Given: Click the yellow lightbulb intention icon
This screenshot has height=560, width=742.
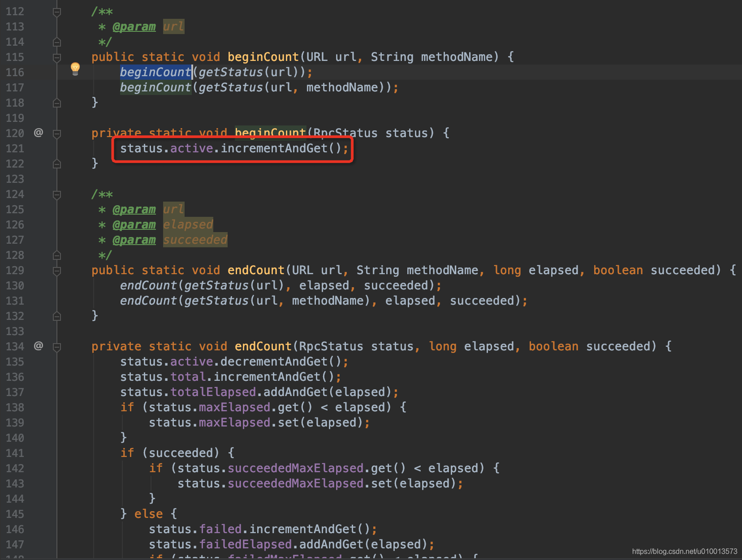Looking at the screenshot, I should click(x=75, y=69).
